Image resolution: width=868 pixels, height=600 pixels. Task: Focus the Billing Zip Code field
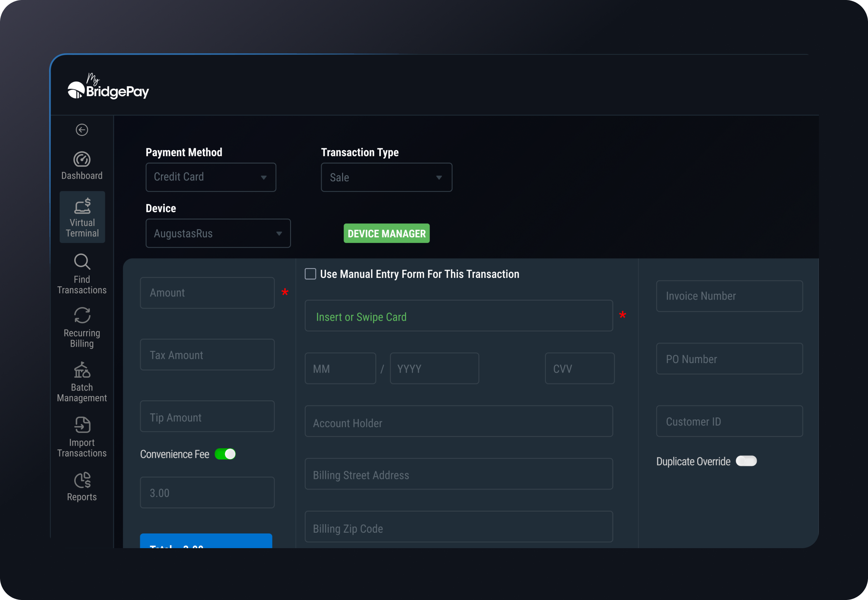pos(459,526)
